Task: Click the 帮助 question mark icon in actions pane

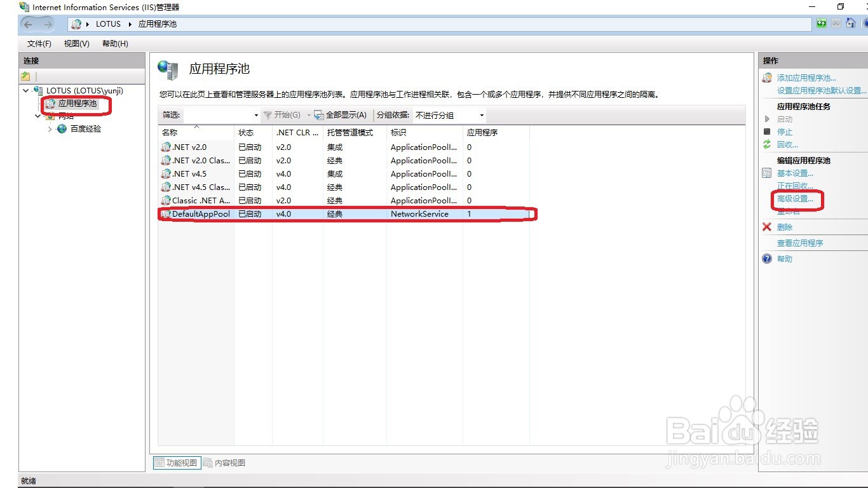Action: point(767,258)
